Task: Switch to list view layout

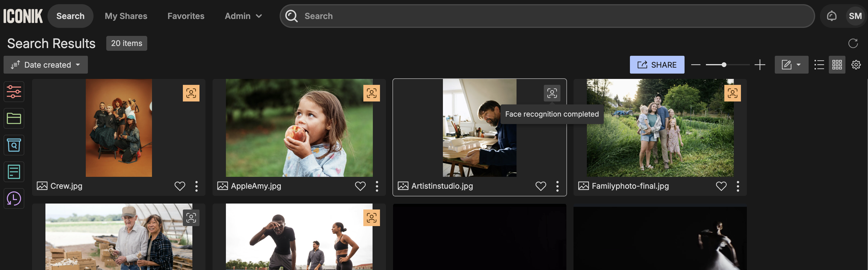Action: pyautogui.click(x=819, y=65)
